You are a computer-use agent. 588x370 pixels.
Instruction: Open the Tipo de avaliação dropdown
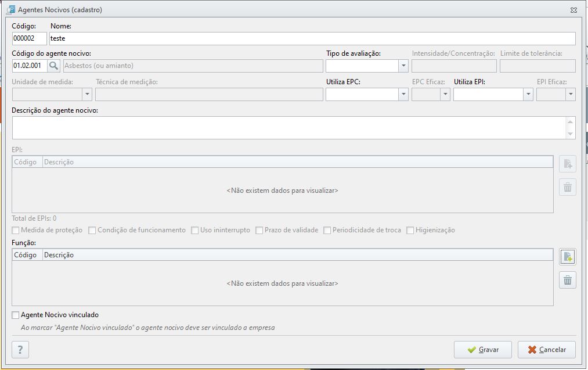pos(403,66)
